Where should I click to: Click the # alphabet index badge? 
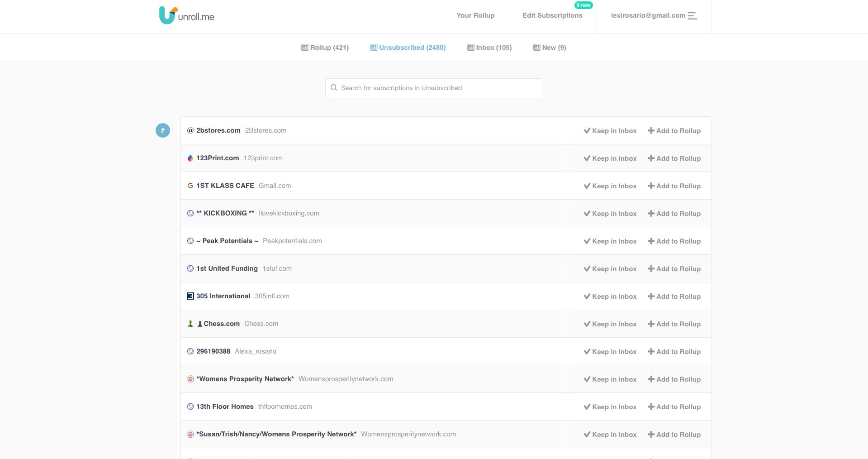(163, 130)
